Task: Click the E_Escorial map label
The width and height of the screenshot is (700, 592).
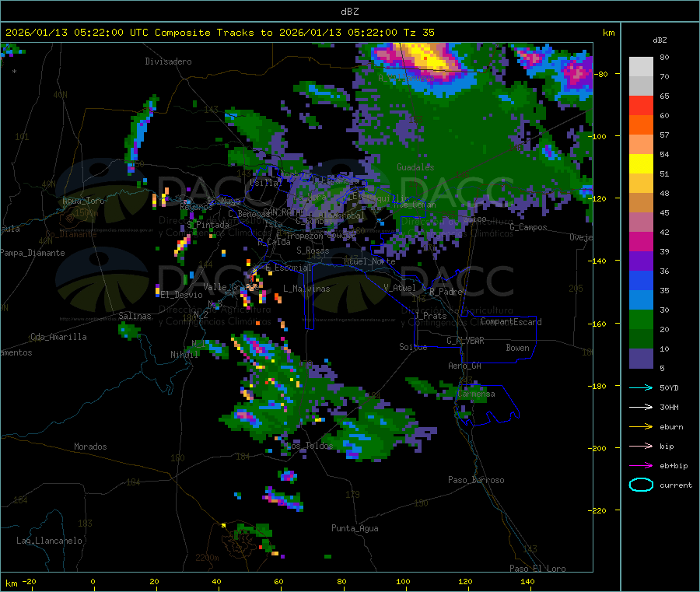Action: (x=289, y=268)
